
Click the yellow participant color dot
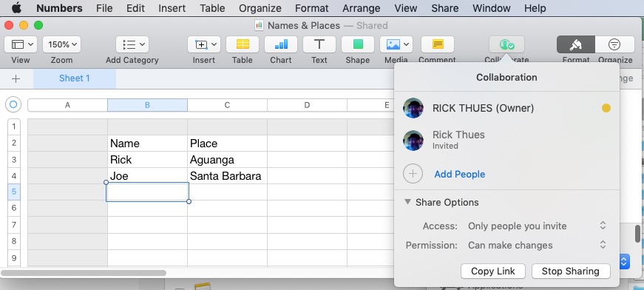[606, 108]
